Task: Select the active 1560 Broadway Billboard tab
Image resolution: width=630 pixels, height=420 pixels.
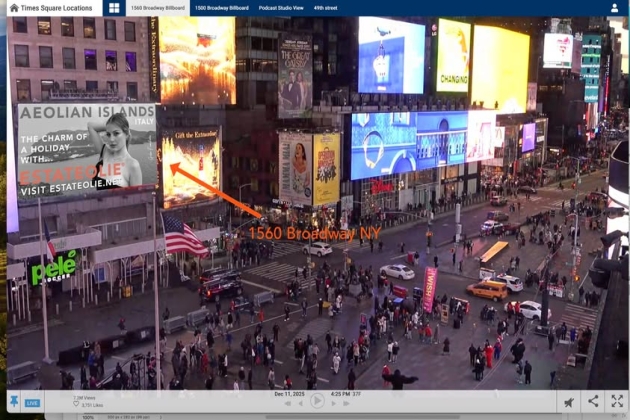Action: [x=160, y=8]
